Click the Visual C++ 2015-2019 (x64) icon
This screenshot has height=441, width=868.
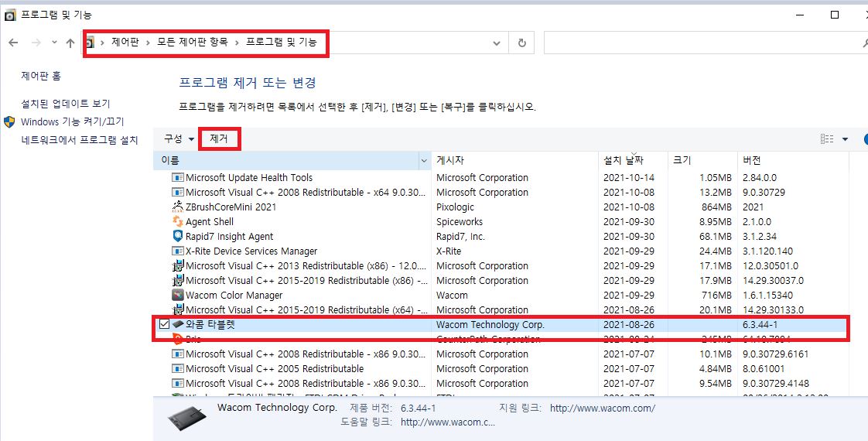coord(178,310)
